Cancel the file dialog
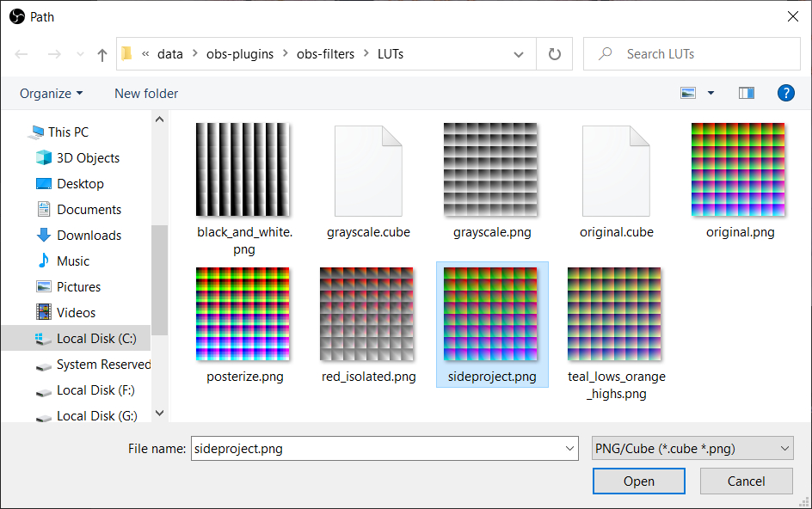The width and height of the screenshot is (812, 509). coord(746,481)
